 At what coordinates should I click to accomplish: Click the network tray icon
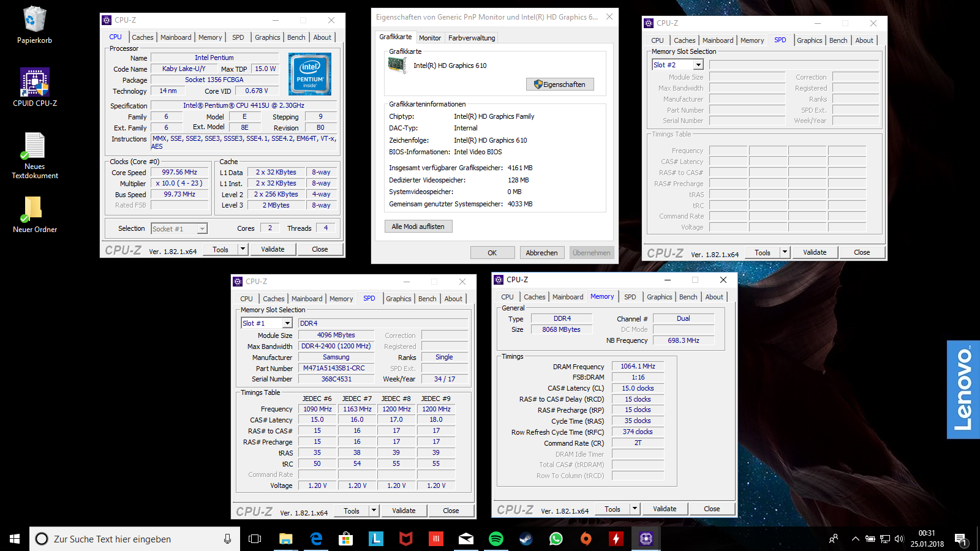[x=885, y=539]
